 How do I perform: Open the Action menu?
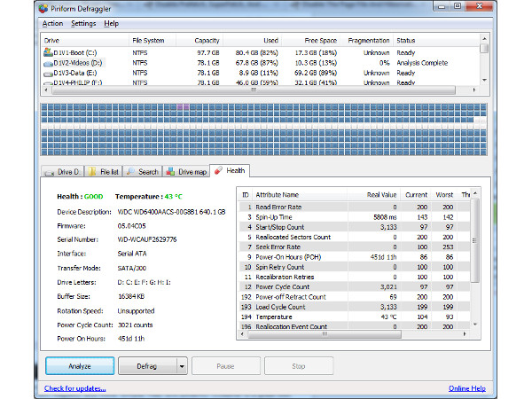[x=52, y=23]
